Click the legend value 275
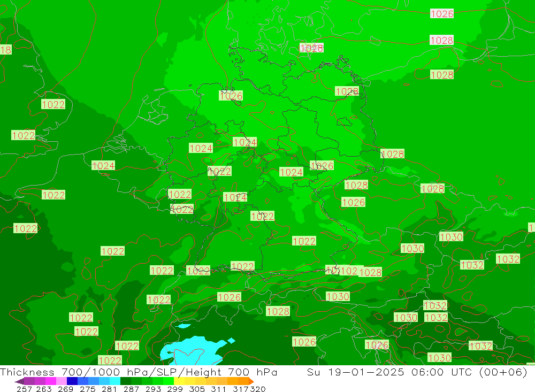 pyautogui.click(x=87, y=389)
